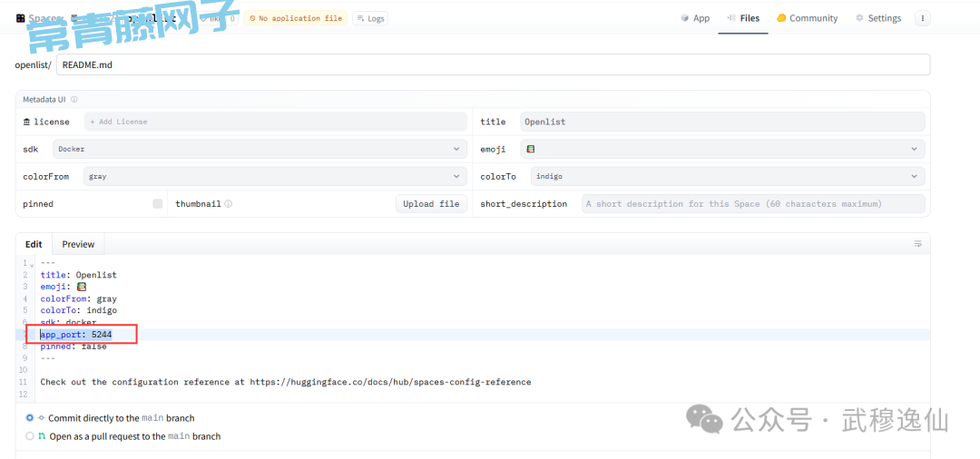Open the colorFrom gray color selector

[274, 177]
